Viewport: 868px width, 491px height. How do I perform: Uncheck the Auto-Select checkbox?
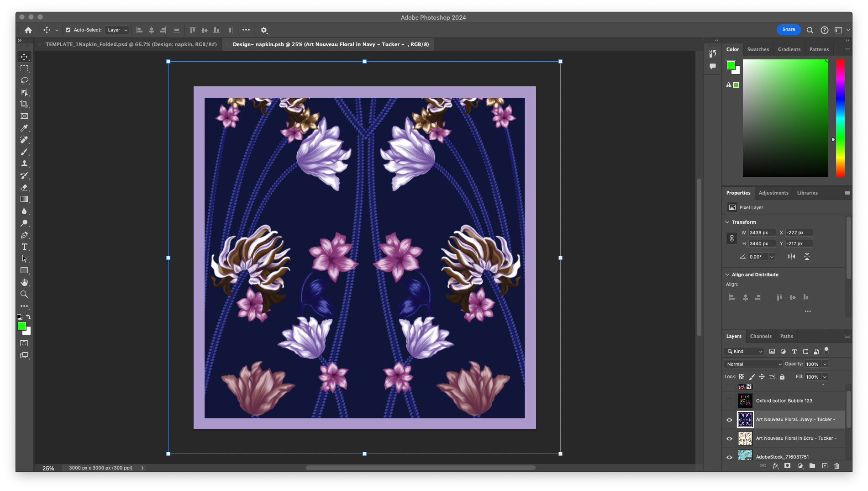[68, 30]
